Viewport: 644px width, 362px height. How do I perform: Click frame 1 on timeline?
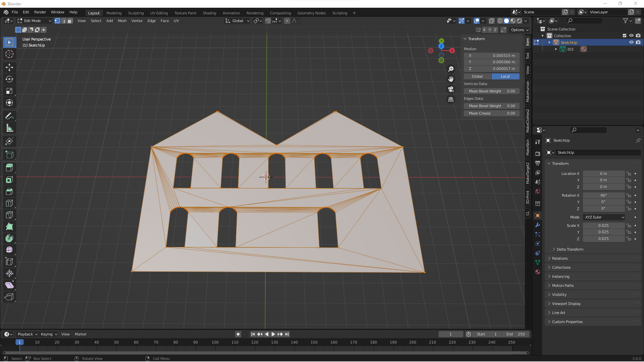(x=19, y=342)
